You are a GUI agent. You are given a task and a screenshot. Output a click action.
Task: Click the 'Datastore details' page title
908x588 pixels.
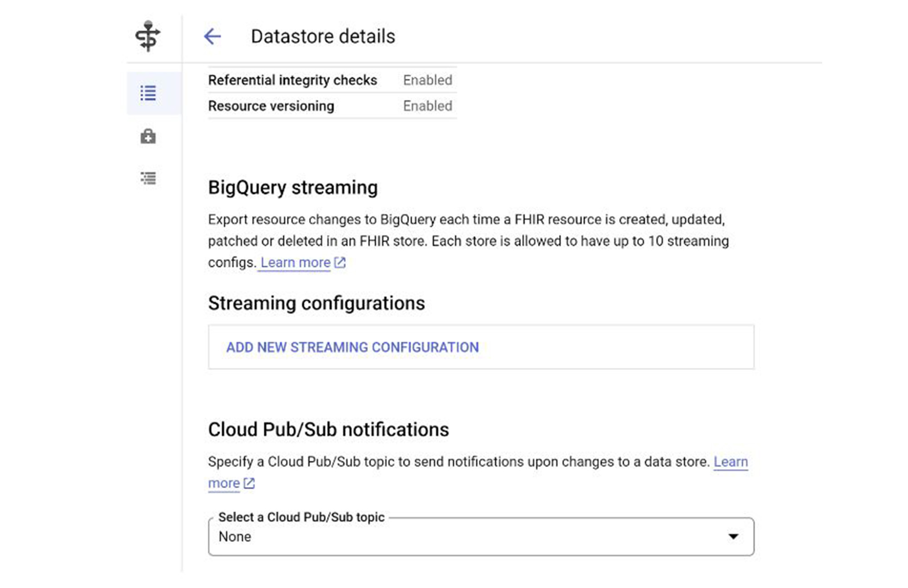click(x=323, y=36)
